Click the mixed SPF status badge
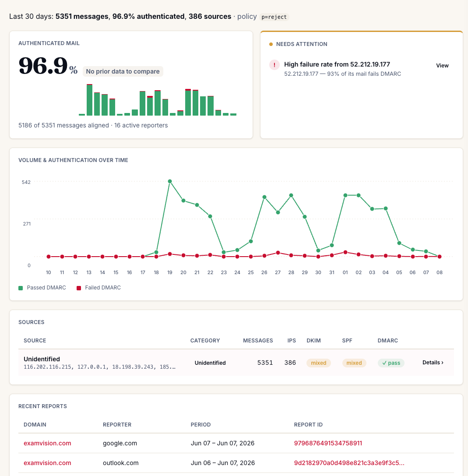Screen dimensions: 468x476 click(354, 363)
